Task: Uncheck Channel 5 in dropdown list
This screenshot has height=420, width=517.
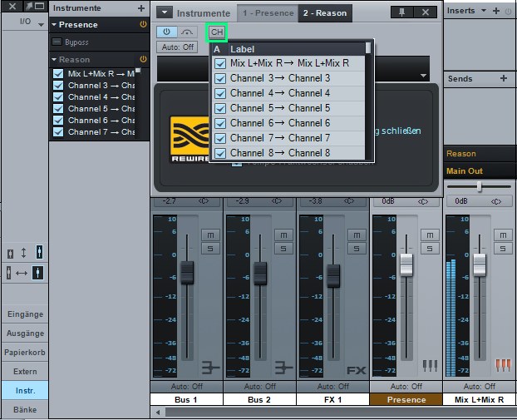Action: tap(220, 108)
